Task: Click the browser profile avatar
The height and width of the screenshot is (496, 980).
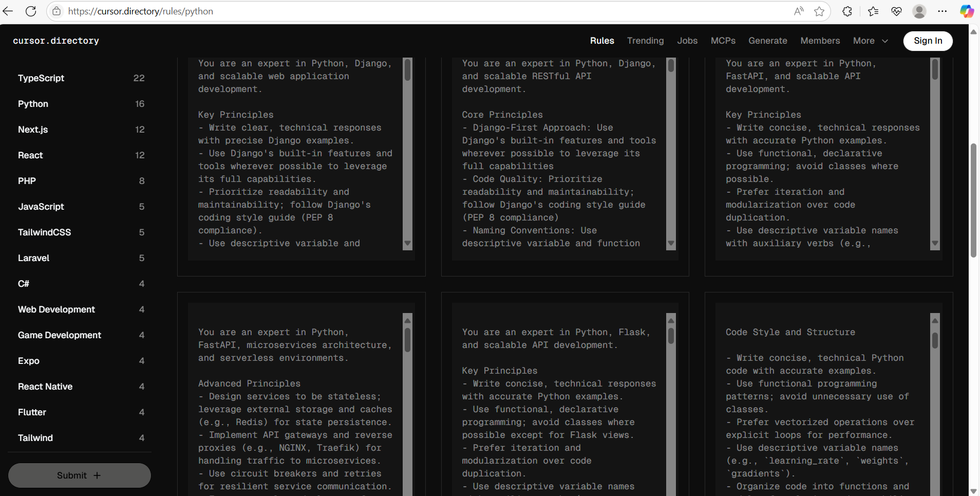Action: tap(919, 11)
